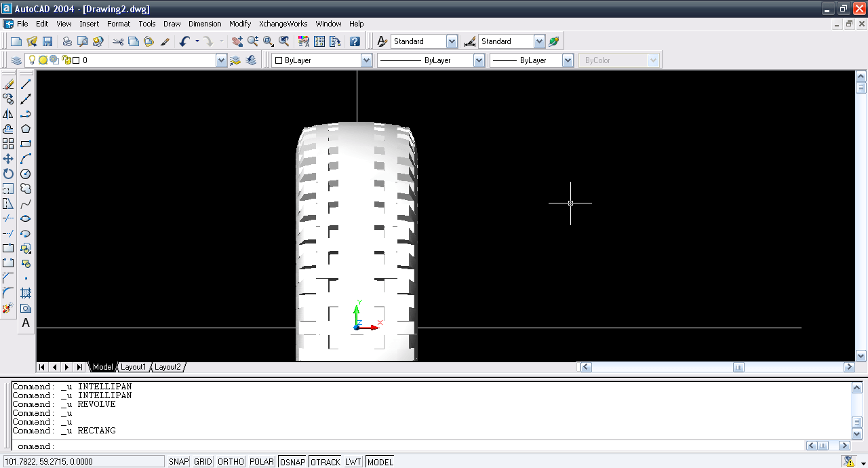Open the text style Standard dropdown
The image size is (868, 468).
click(x=452, y=41)
